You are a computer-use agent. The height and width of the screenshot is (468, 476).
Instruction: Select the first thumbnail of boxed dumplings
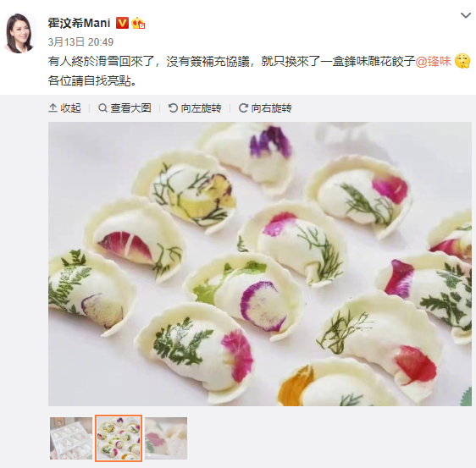click(71, 438)
